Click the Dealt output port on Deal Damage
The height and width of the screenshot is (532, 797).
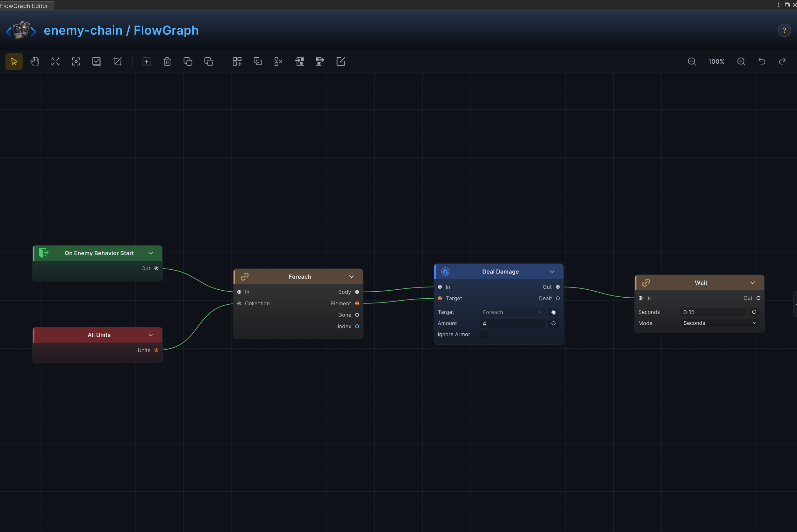(558, 298)
